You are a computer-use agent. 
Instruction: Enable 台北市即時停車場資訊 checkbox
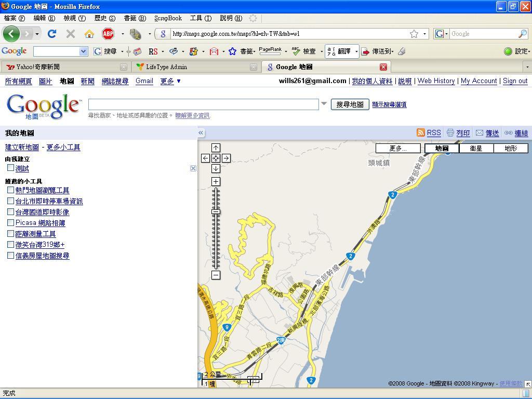point(10,201)
